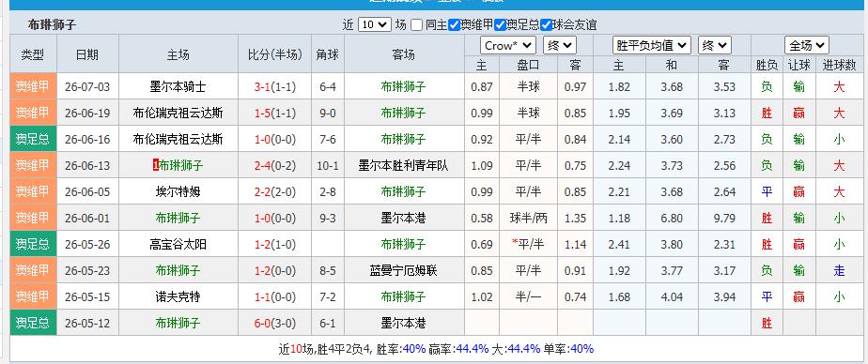
Task: Click draw odds 4.04 on 26-05-15 row
Action: [672, 297]
